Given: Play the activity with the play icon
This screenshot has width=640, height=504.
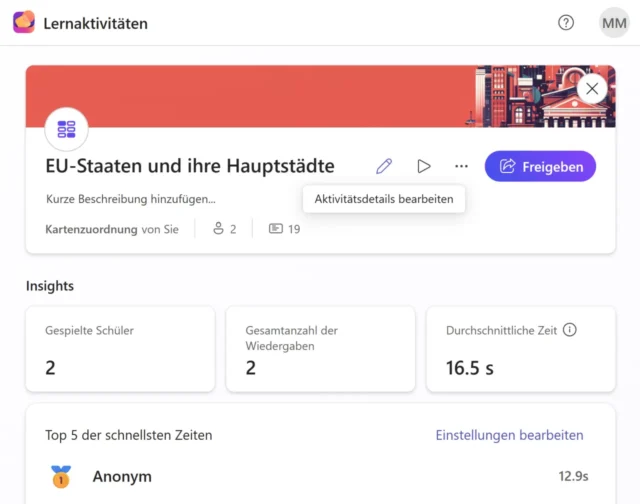Looking at the screenshot, I should click(x=424, y=166).
